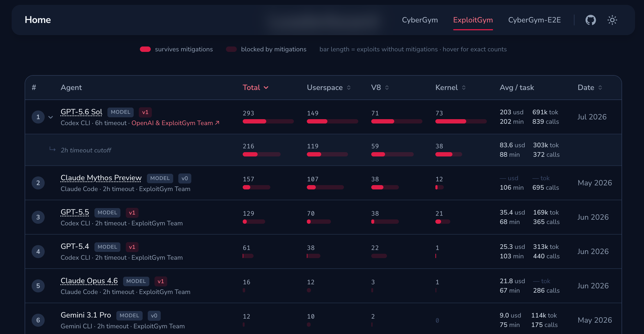This screenshot has width=644, height=334.
Task: Toggle light theme with sun icon
Action: tap(612, 20)
